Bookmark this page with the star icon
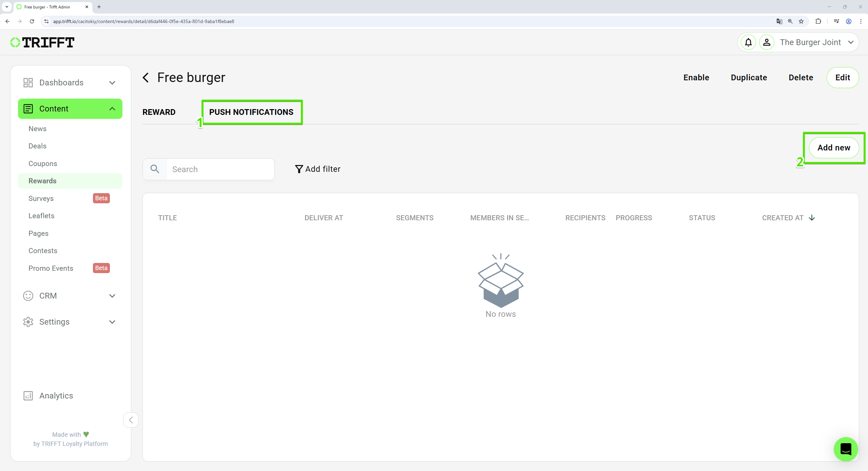Viewport: 868px width, 471px height. pos(801,21)
